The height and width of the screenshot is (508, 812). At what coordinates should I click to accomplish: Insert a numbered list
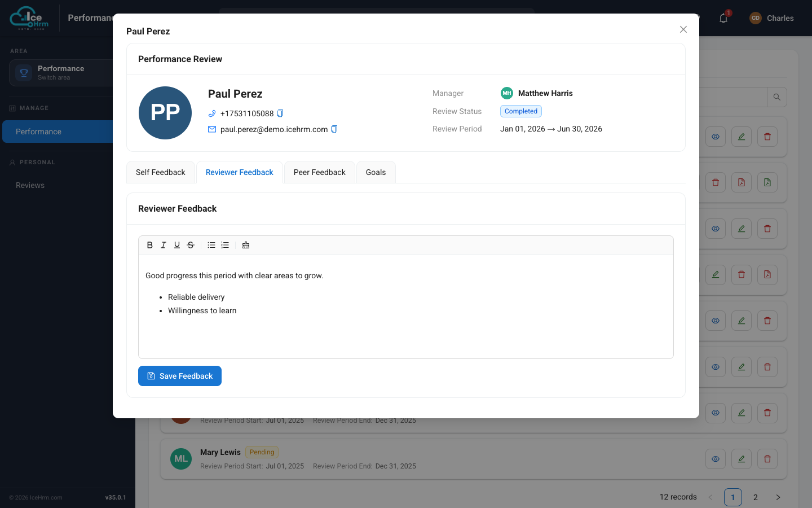[225, 245]
